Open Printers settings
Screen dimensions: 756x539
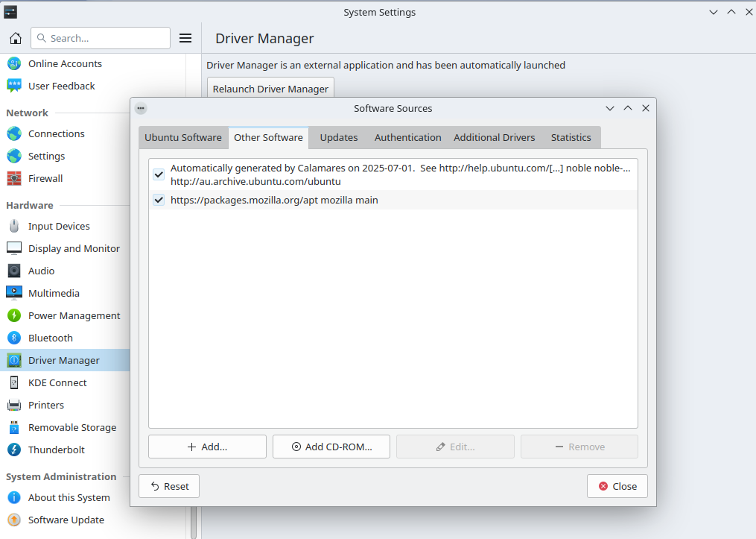tap(46, 405)
